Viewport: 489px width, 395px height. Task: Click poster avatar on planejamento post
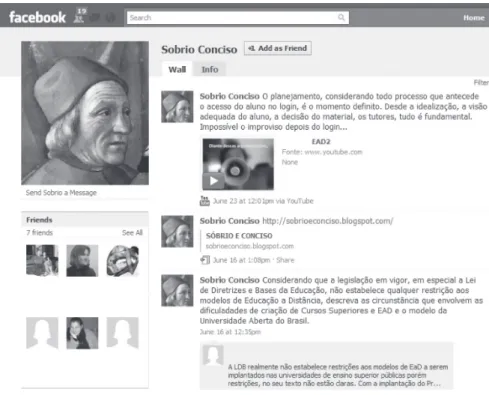177,107
